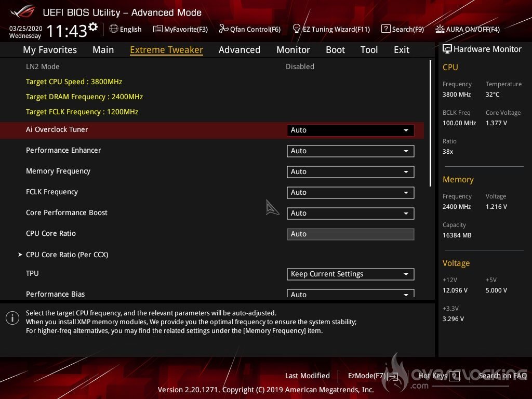532x399 pixels.
Task: Click the Search question mark icon
Action: click(386, 29)
